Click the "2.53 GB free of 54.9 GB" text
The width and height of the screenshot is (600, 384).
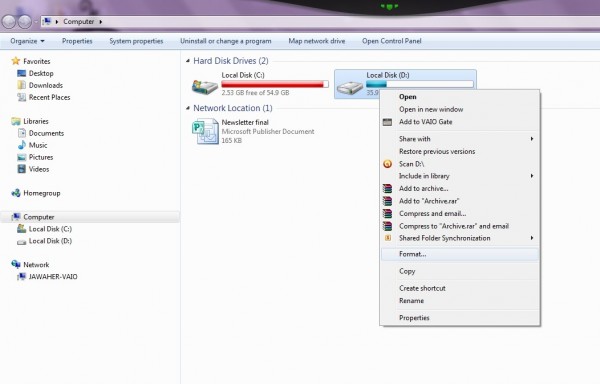point(255,93)
